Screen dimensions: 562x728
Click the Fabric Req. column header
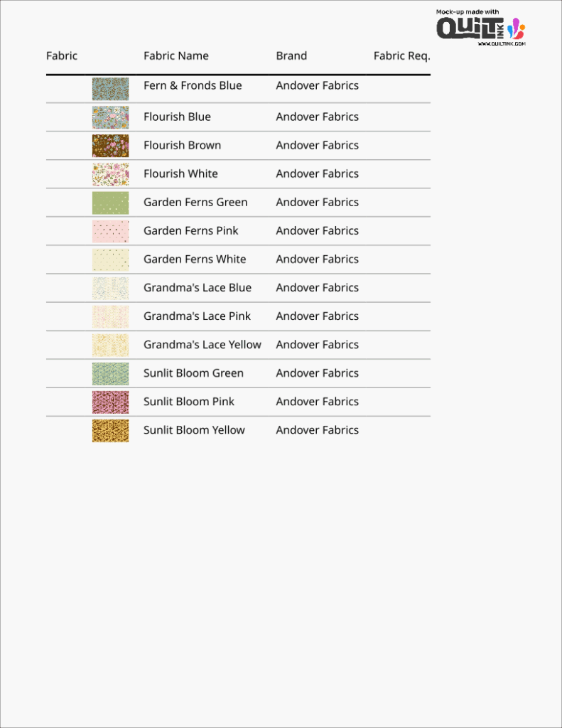[401, 55]
